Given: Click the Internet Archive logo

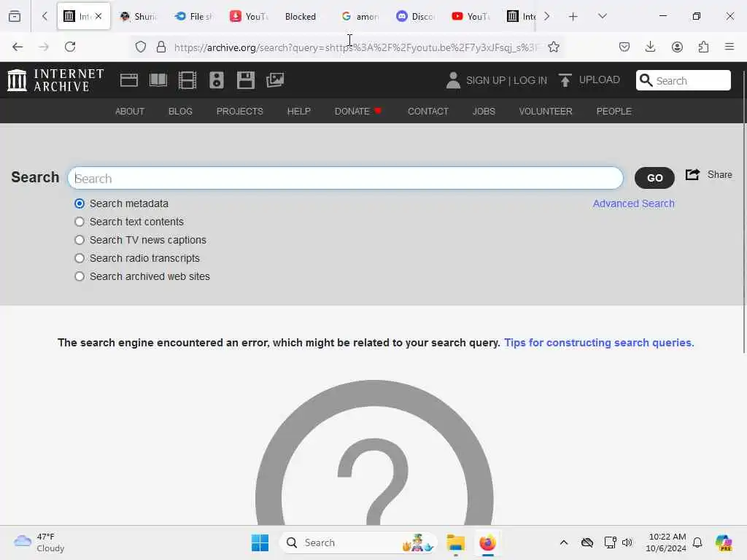Looking at the screenshot, I should (x=55, y=80).
